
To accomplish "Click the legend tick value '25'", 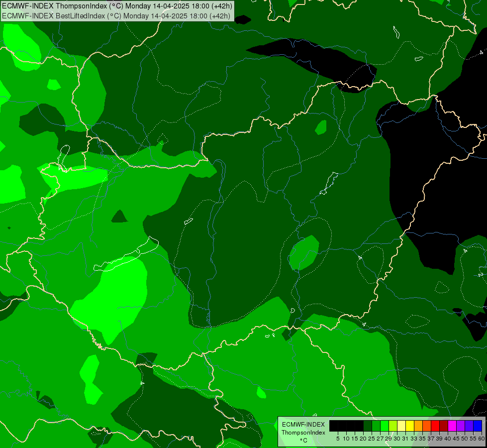I will pos(372,439).
